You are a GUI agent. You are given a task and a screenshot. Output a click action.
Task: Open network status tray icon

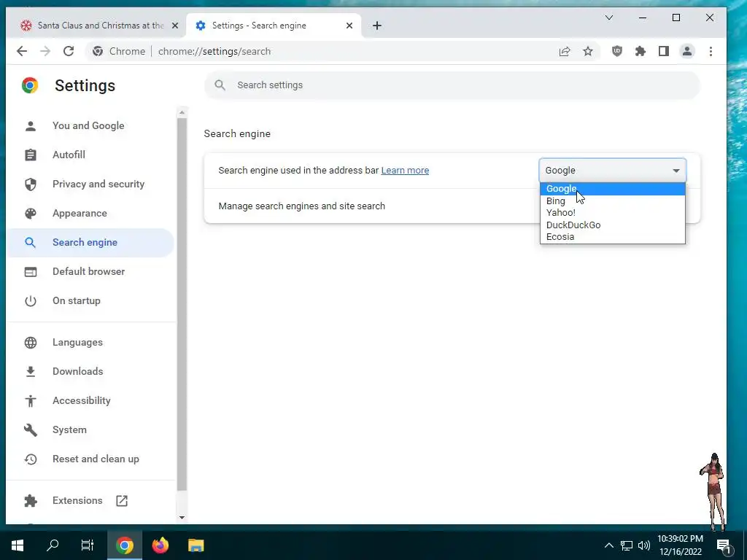[627, 545]
